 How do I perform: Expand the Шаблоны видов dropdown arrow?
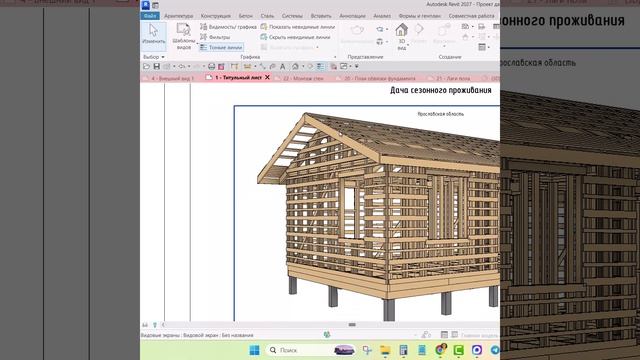197,43
